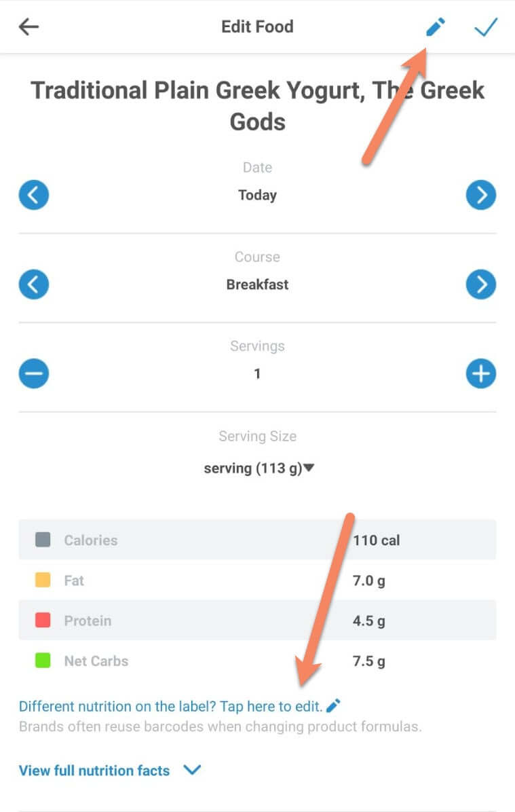Confirm with the checkmark icon
The width and height of the screenshot is (515, 812).
point(486,27)
